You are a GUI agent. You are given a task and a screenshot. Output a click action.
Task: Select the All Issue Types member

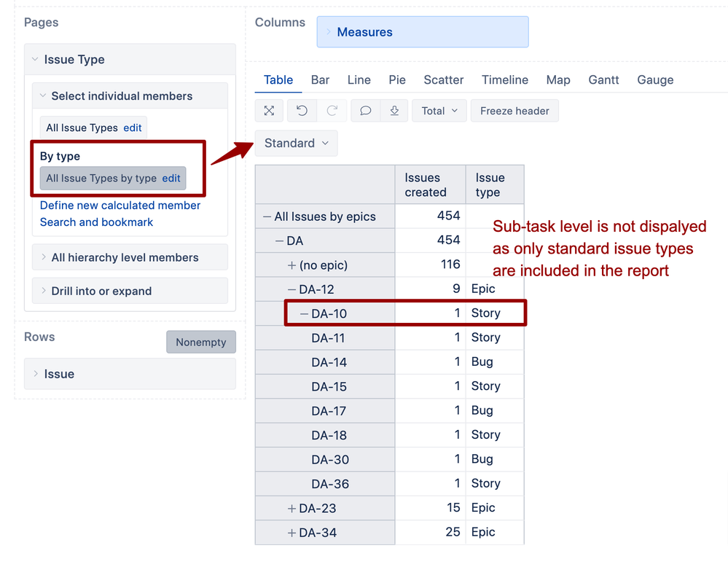(x=82, y=128)
